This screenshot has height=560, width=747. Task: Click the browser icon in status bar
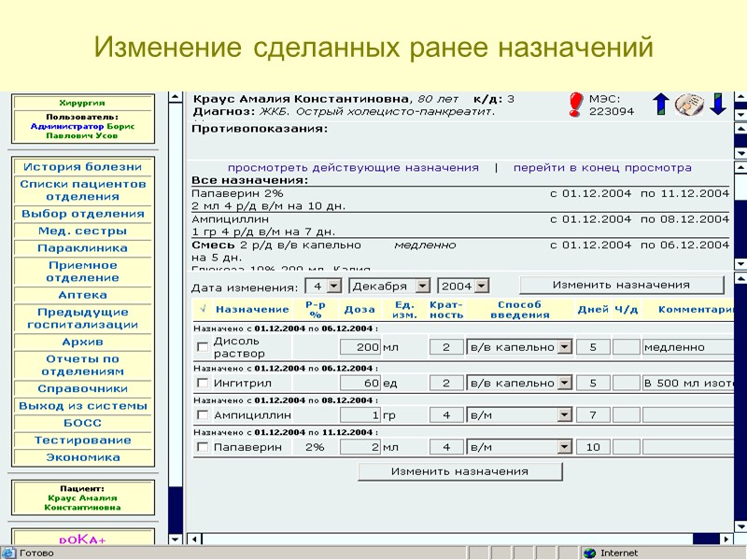click(8, 553)
